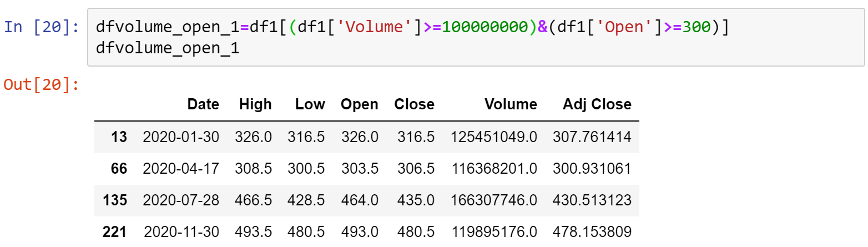
Task: Click the code input cell In [20]
Action: pyautogui.click(x=476, y=37)
